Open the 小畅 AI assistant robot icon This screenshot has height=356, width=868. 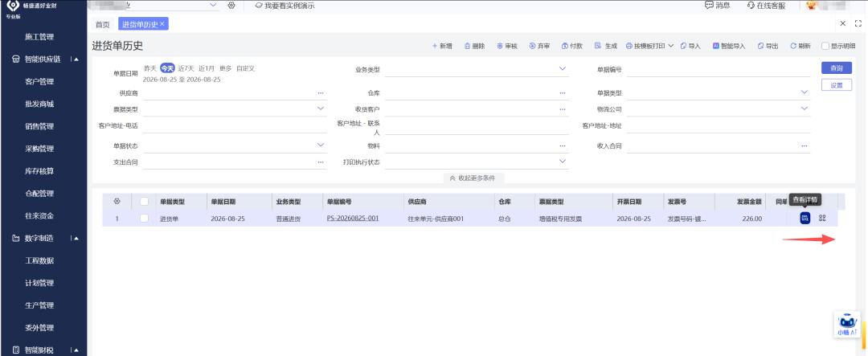click(847, 325)
